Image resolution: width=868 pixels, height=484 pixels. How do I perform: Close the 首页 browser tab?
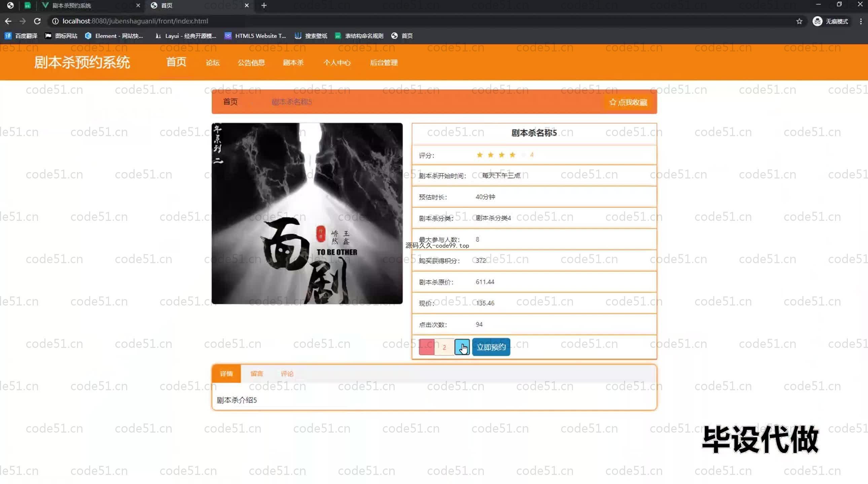pyautogui.click(x=247, y=5)
